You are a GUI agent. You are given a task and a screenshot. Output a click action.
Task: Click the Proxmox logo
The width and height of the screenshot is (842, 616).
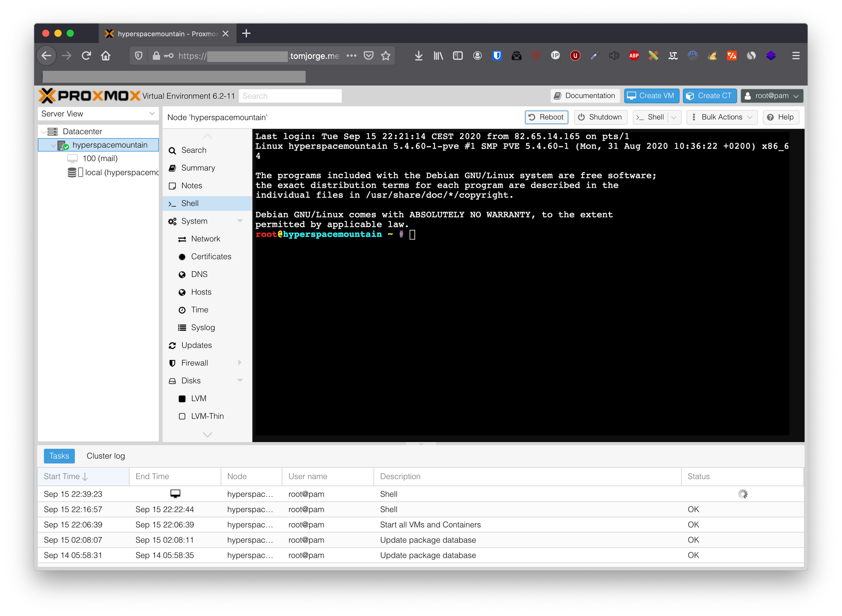point(89,96)
